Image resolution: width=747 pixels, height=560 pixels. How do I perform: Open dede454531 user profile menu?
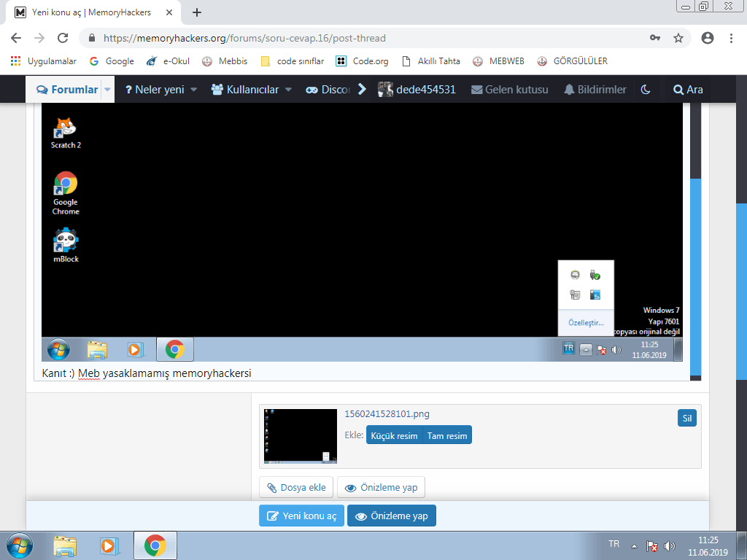[417, 90]
